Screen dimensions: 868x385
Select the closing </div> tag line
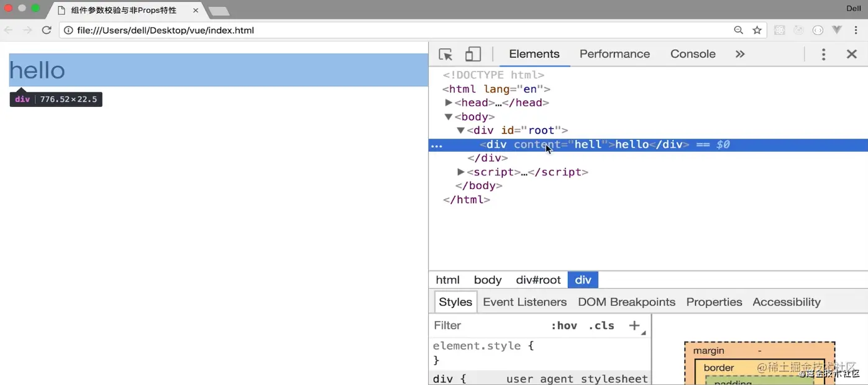click(x=488, y=158)
